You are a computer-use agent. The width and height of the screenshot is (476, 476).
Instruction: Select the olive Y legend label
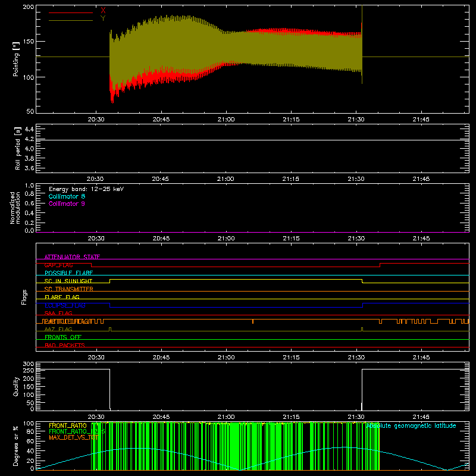click(x=103, y=18)
